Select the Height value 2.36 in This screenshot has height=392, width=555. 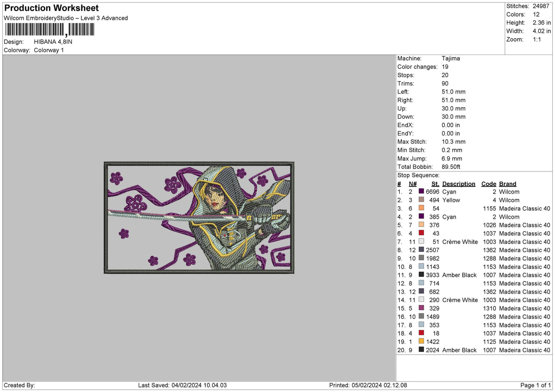pyautogui.click(x=542, y=23)
